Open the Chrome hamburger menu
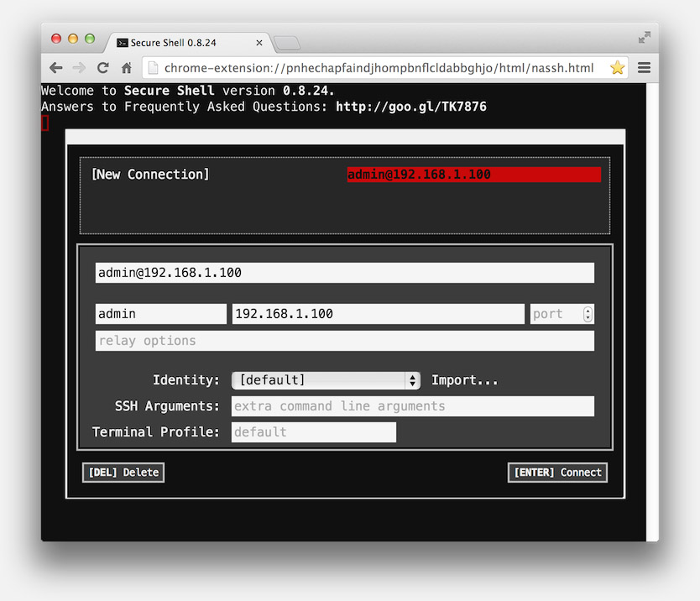The image size is (700, 601). pos(644,68)
